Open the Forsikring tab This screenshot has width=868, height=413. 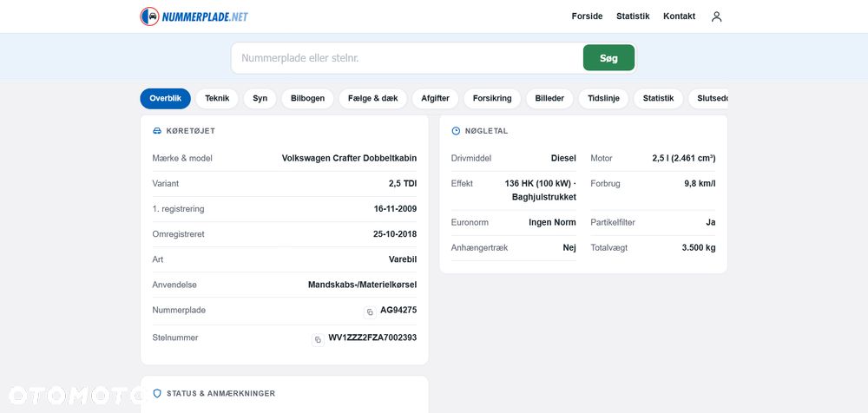coord(492,99)
